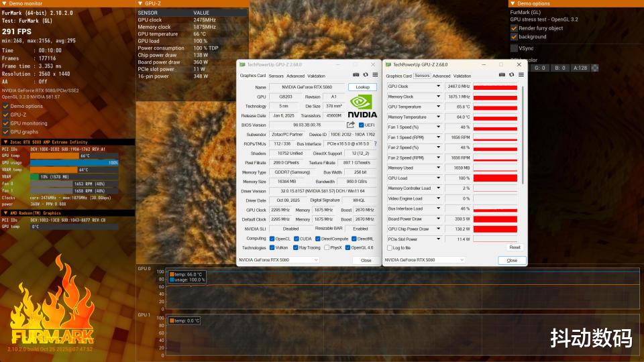Open hamburger menu in GPU-Z Sensors window
Viewport: 644px width, 362px height.
(521, 74)
